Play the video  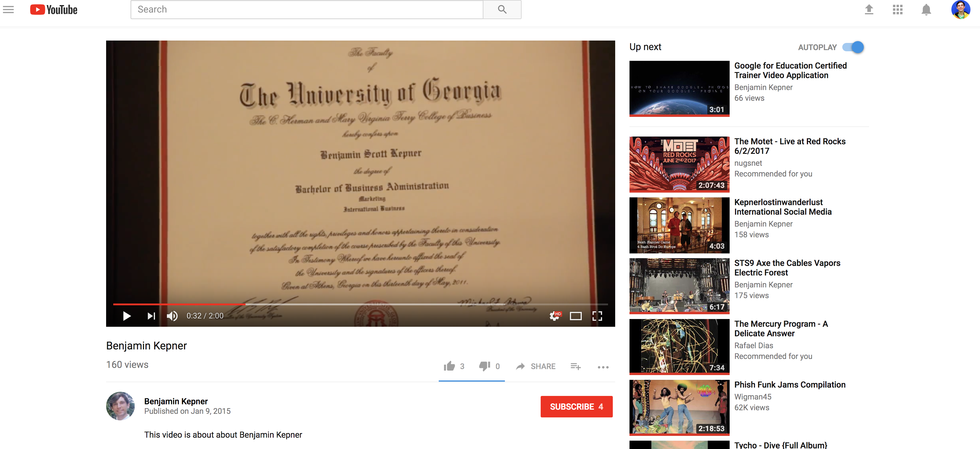pos(127,316)
